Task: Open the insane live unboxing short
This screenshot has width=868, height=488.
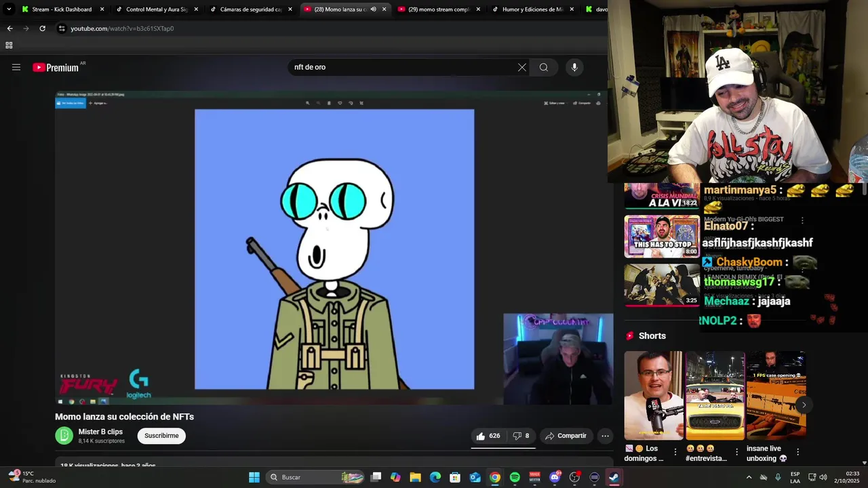Action: coord(776,395)
